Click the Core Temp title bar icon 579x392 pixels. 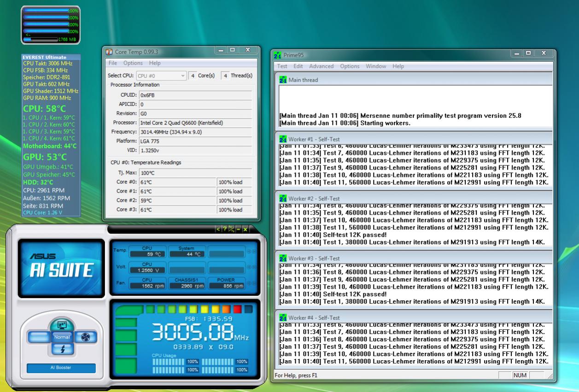click(x=109, y=52)
